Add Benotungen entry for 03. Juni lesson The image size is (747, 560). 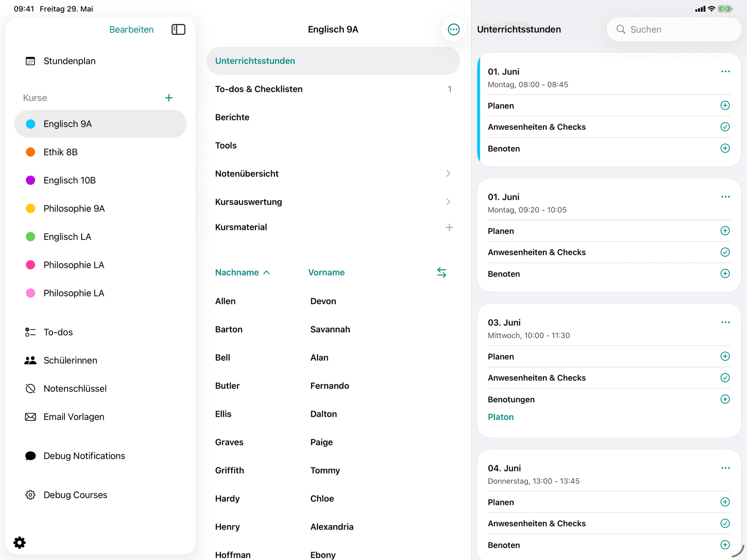[725, 399]
